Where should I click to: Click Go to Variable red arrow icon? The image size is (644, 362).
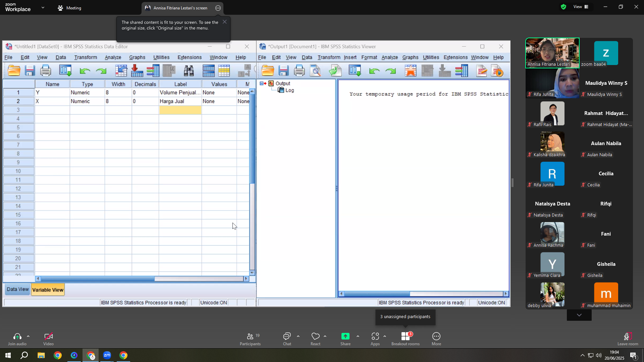pos(137,71)
